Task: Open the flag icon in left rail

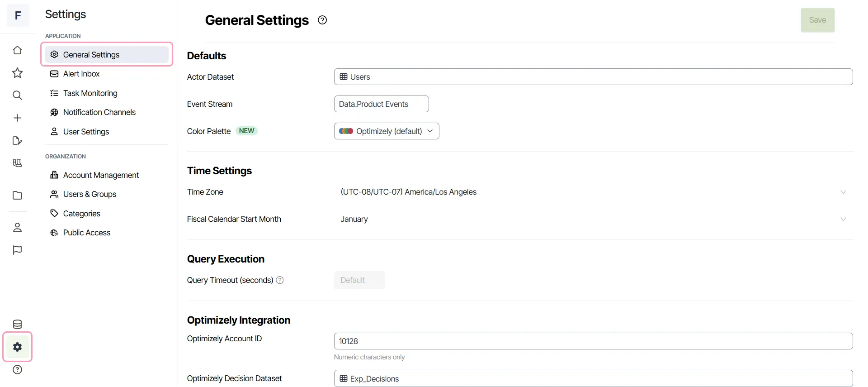Action: [x=17, y=250]
